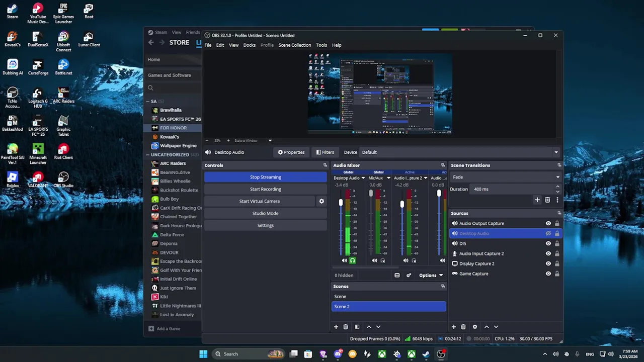Open source properties gear in the Sources toolbar
644x362 pixels.
tap(474, 327)
